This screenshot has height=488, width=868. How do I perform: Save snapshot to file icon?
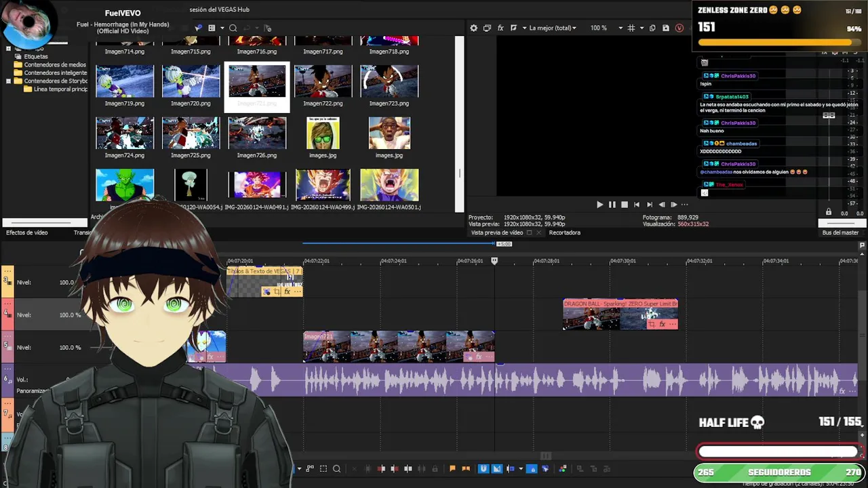(666, 28)
